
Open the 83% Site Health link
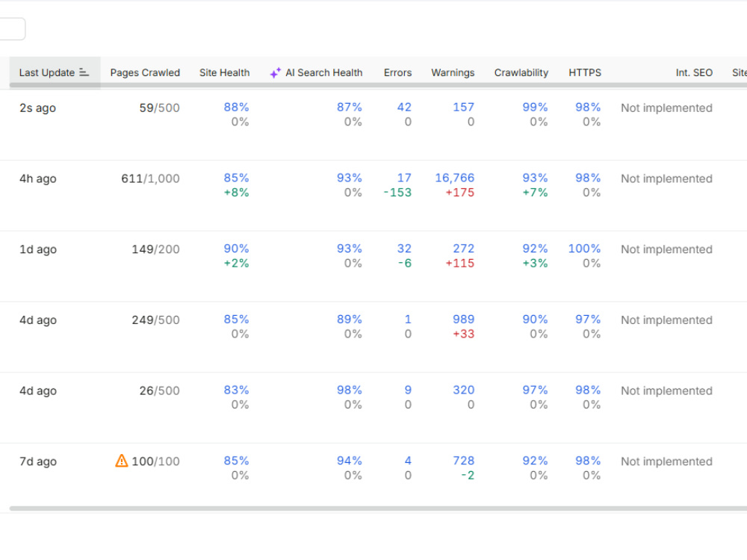236,390
